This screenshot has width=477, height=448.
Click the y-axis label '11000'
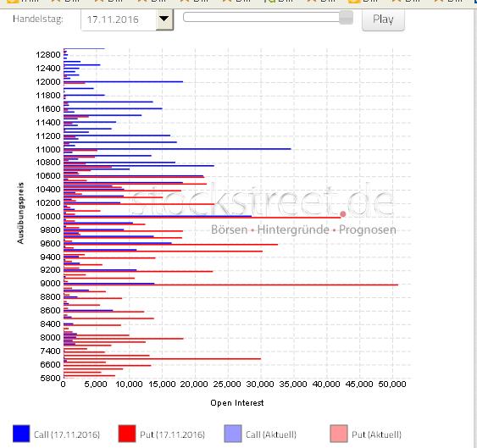48,149
